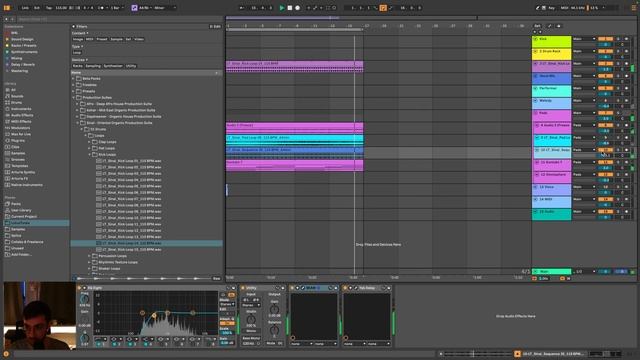
Task: Click the round Arrangement Record button
Action: coord(298,8)
